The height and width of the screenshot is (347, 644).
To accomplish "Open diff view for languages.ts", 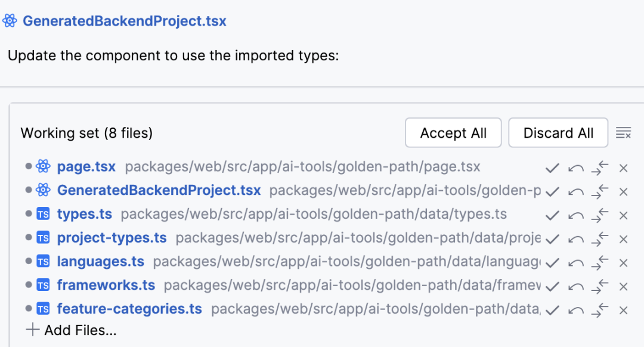I will 600,263.
